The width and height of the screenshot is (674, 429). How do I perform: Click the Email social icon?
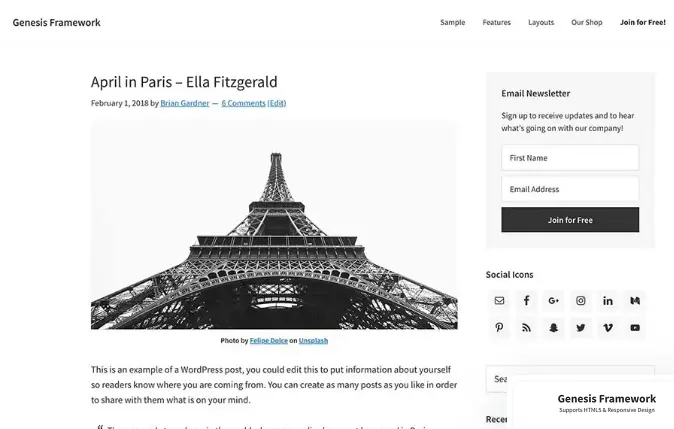[499, 300]
